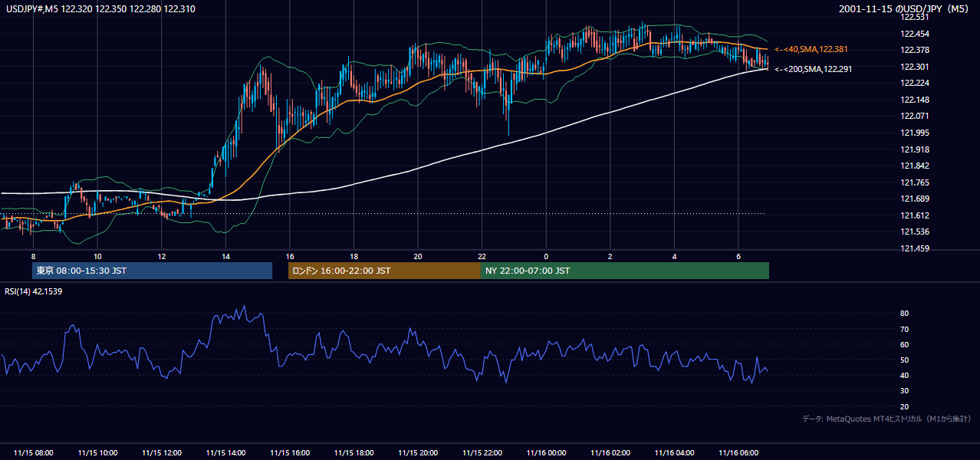Click the NY 22:00-07:00 JST session bar
Screen dimensions: 980x460
625,271
